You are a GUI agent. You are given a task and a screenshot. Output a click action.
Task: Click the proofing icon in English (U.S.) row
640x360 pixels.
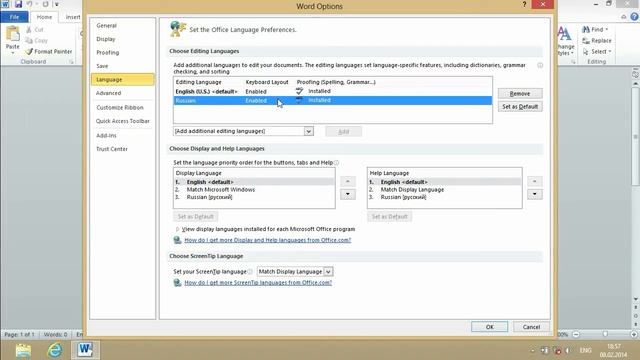(300, 91)
